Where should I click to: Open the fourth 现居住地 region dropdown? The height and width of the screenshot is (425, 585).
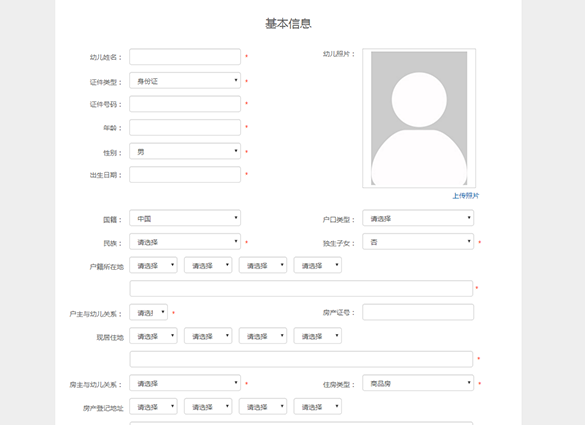(317, 336)
